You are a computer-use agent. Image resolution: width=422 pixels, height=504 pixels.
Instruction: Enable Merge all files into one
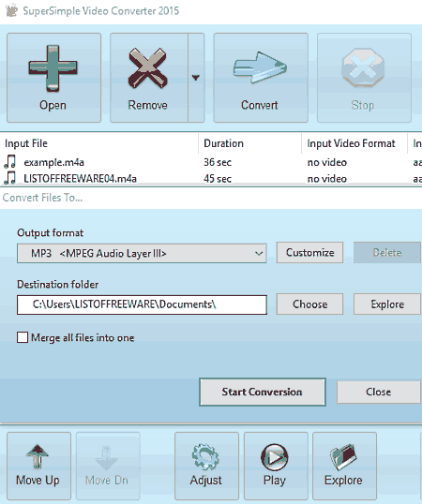23,337
